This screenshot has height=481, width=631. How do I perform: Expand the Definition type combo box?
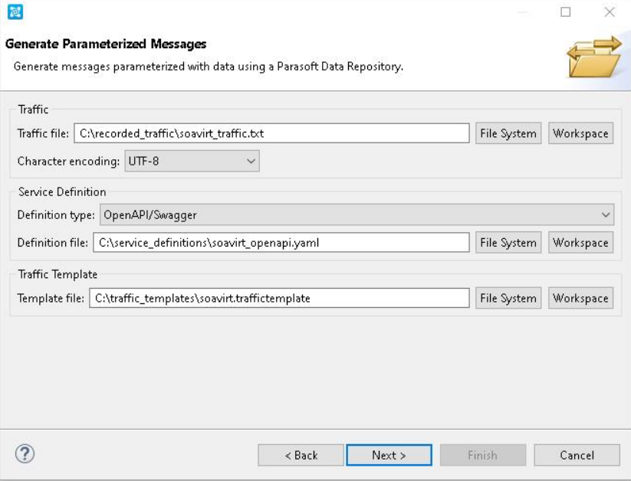357,215
